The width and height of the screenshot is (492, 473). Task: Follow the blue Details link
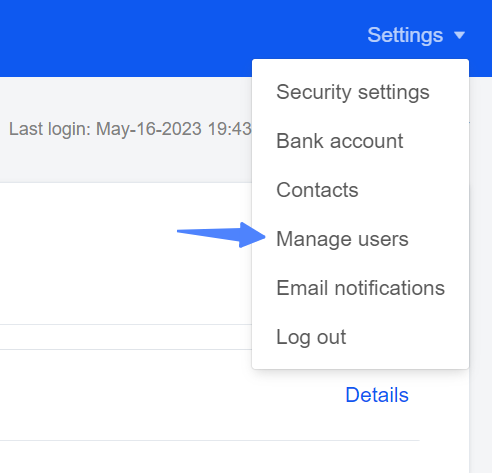click(377, 395)
